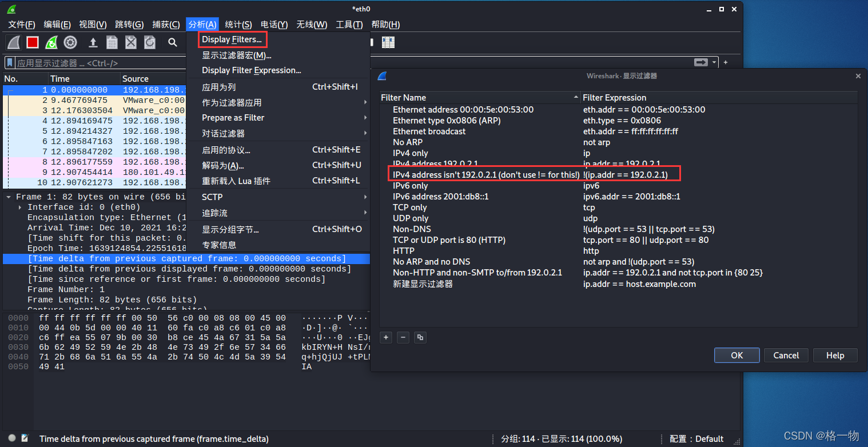This screenshot has height=447, width=868.
Task: Open the 视图(V) menu
Action: [x=93, y=25]
